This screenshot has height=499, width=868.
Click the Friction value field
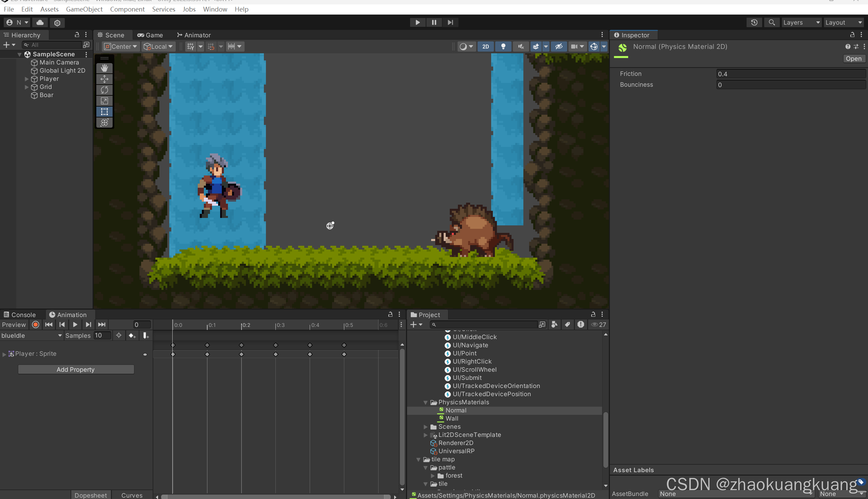point(790,74)
